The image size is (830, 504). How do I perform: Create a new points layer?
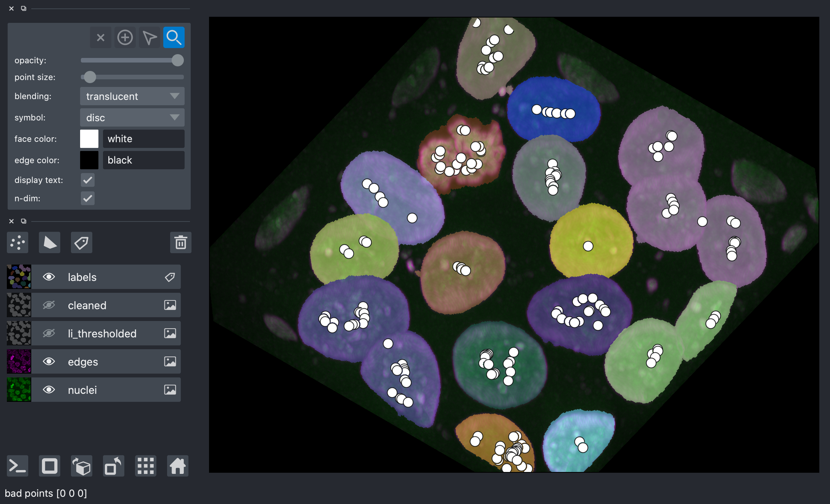[x=18, y=242]
